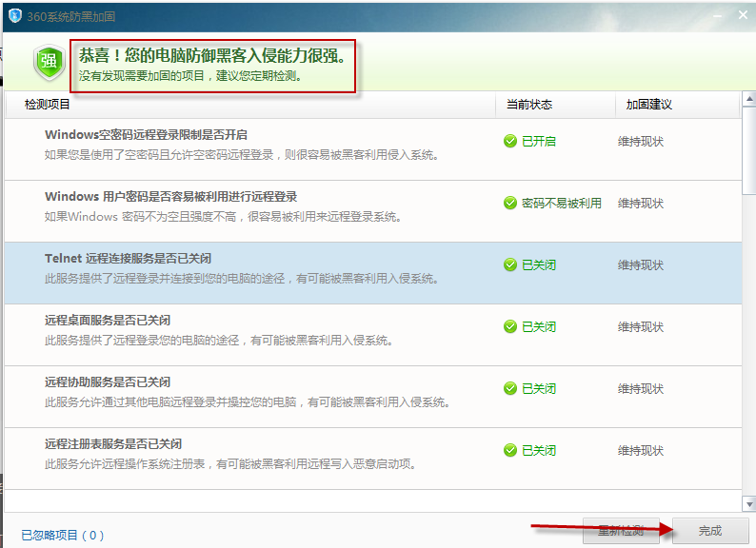Click the check icon in 远程注册表服务 row
Viewport: 756px width, 548px height.
pyautogui.click(x=510, y=450)
